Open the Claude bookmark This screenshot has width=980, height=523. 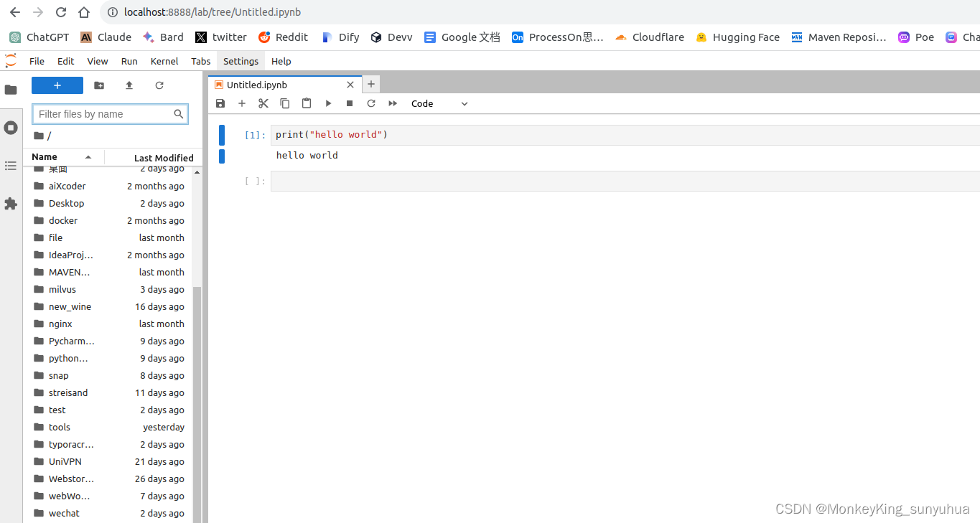pyautogui.click(x=106, y=37)
